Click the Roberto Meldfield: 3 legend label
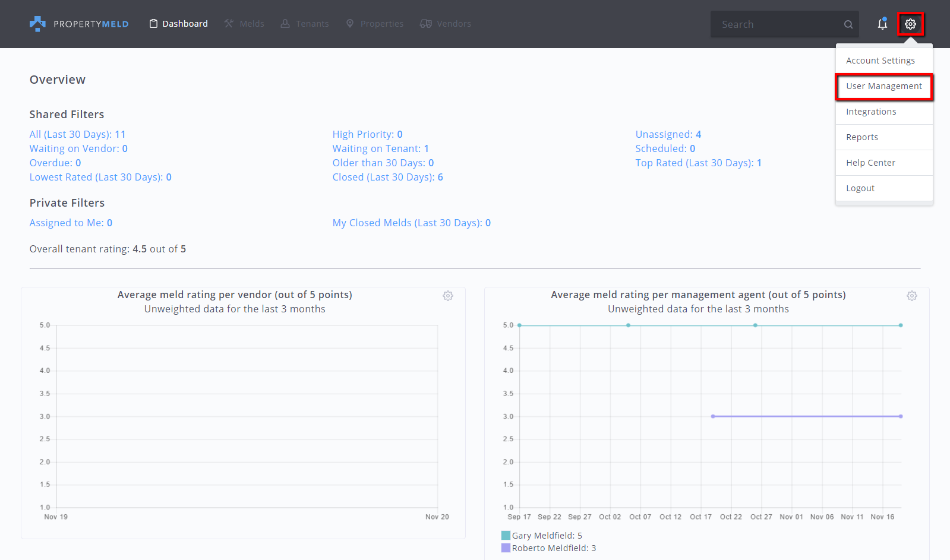 554,548
